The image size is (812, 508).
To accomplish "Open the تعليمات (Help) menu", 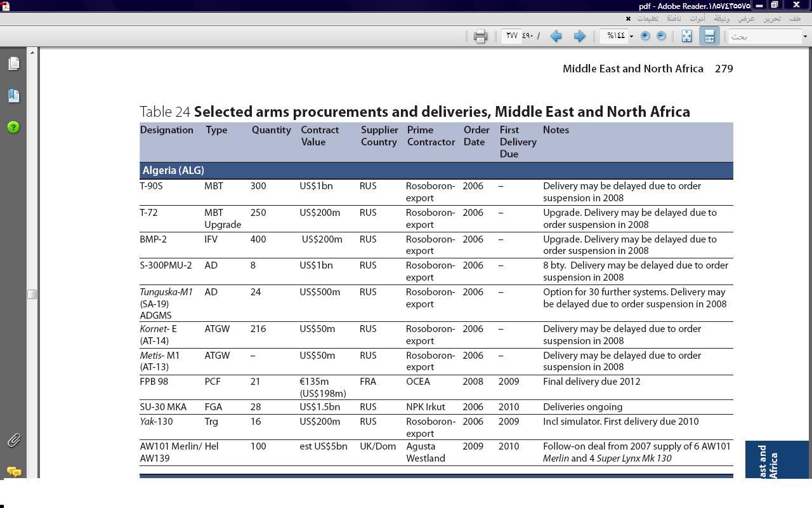I will tap(648, 18).
